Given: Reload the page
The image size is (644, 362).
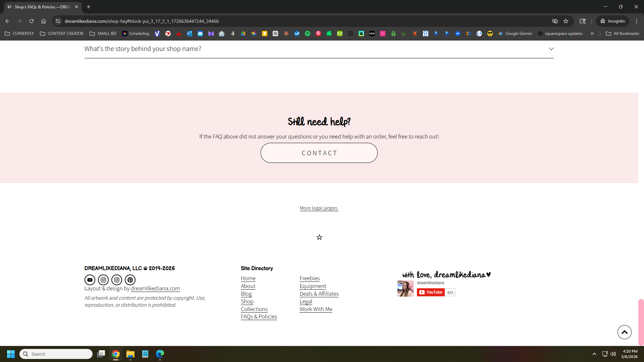Looking at the screenshot, I should point(32,21).
